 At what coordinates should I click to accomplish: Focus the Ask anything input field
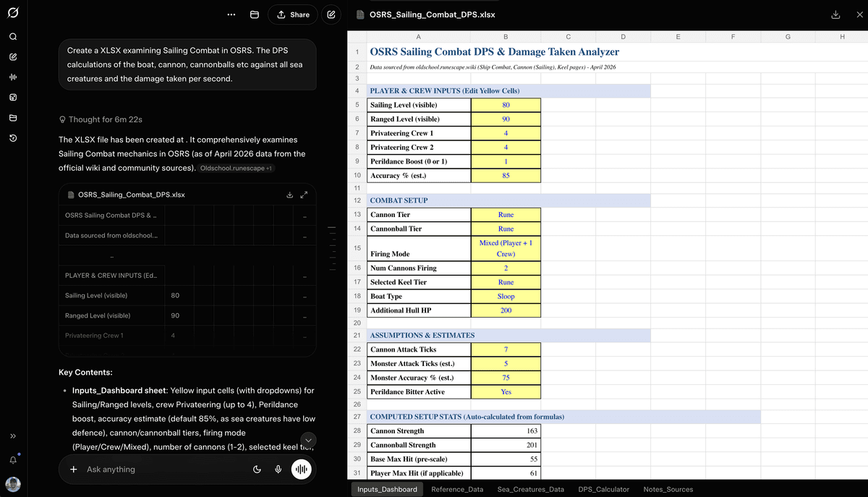[166, 470]
